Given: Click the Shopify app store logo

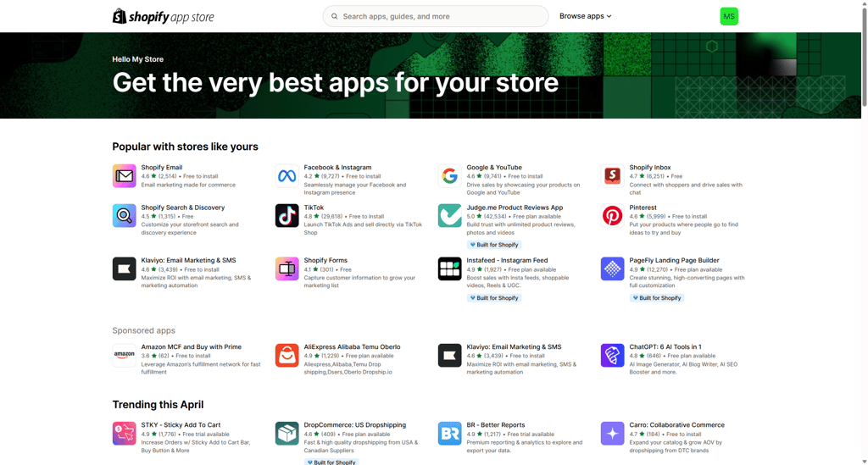Looking at the screenshot, I should coord(164,17).
